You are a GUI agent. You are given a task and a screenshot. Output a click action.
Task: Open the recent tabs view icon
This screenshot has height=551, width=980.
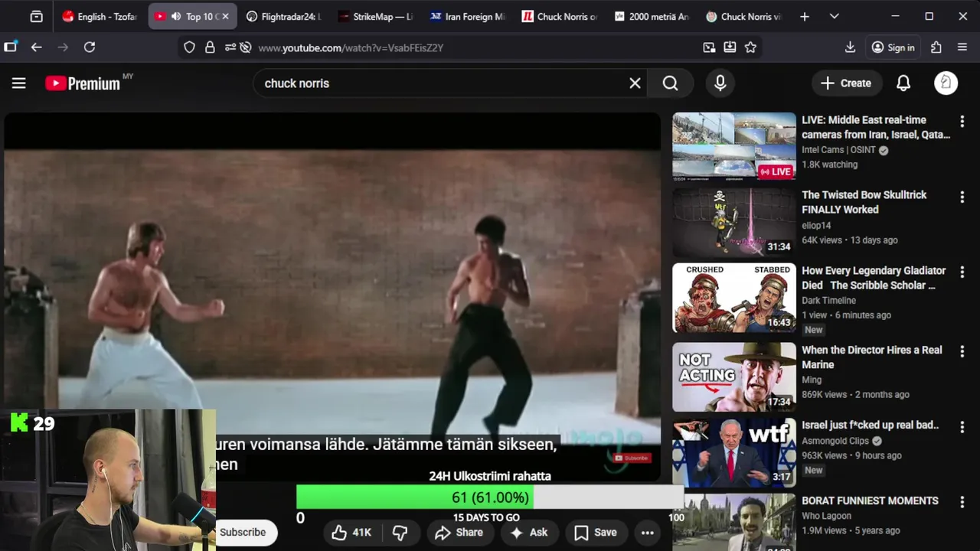[x=36, y=16]
